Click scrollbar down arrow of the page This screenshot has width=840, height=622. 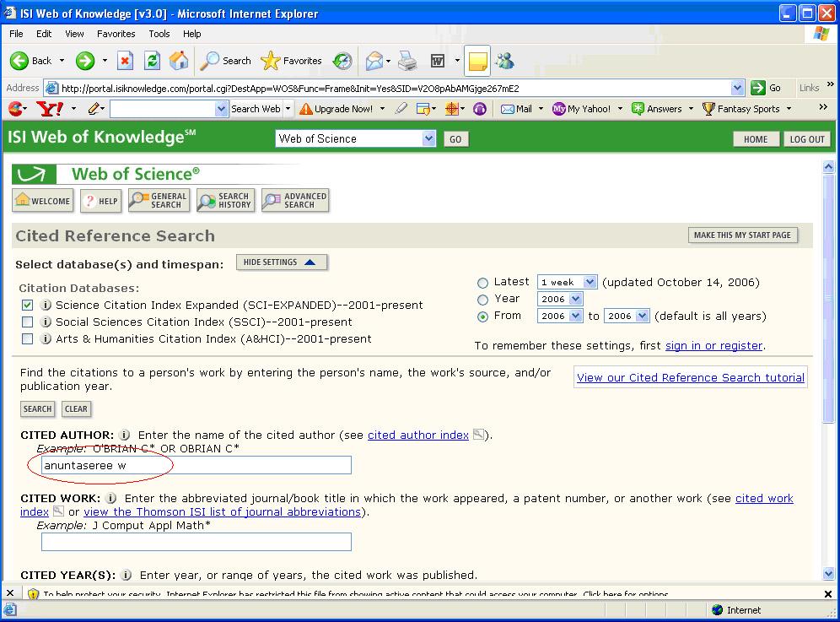click(x=828, y=573)
